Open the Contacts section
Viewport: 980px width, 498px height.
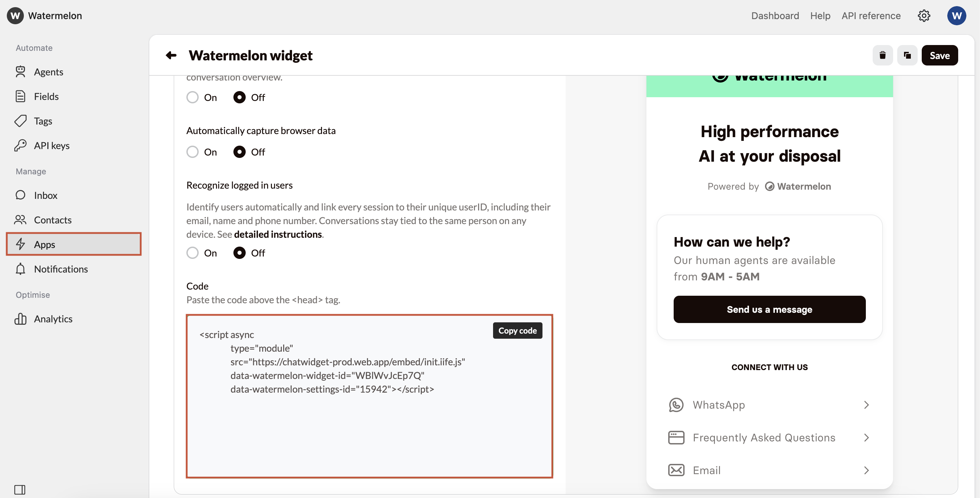click(x=52, y=220)
